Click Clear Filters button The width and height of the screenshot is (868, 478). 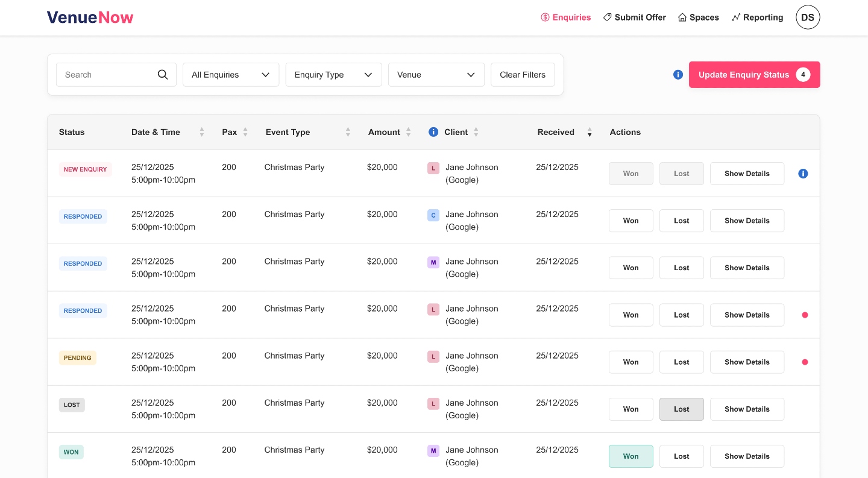tap(523, 75)
